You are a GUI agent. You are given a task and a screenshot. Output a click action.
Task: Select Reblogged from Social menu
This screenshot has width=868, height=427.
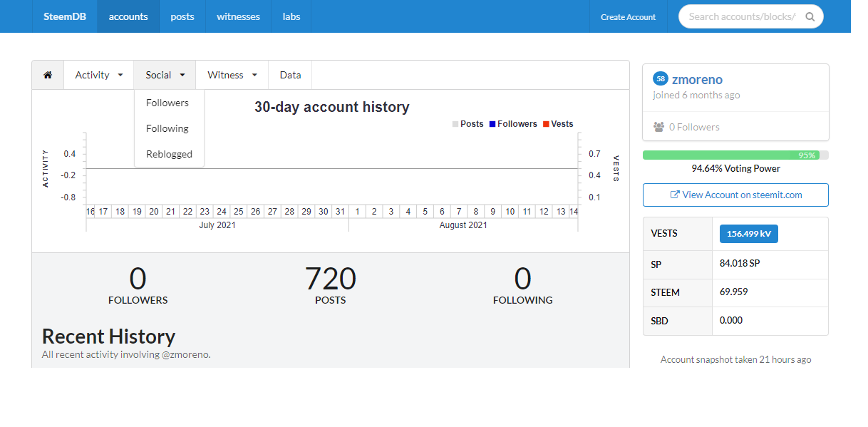click(x=169, y=154)
